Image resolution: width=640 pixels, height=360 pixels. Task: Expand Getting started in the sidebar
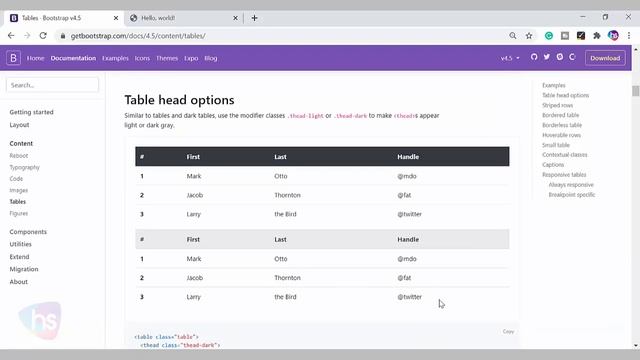coord(31,112)
